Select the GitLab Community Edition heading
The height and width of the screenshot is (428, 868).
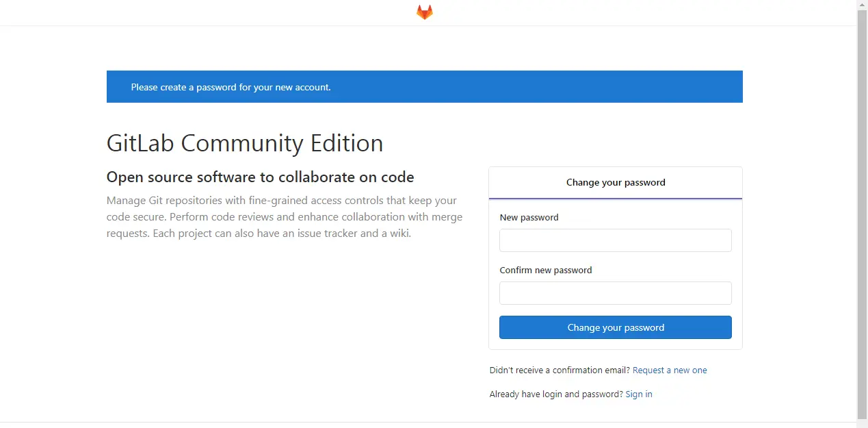click(244, 143)
